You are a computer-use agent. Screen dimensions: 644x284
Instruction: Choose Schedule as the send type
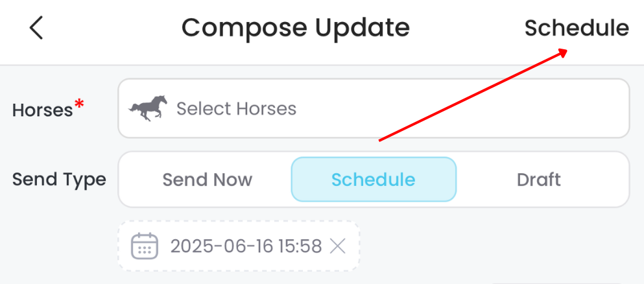click(x=374, y=180)
